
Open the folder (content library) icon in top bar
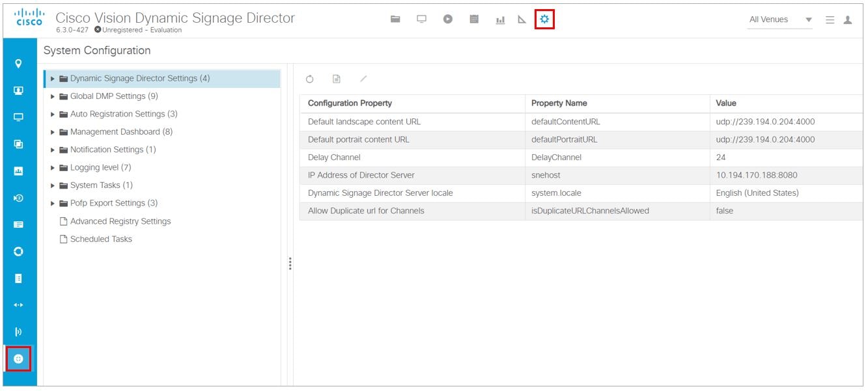pos(395,20)
